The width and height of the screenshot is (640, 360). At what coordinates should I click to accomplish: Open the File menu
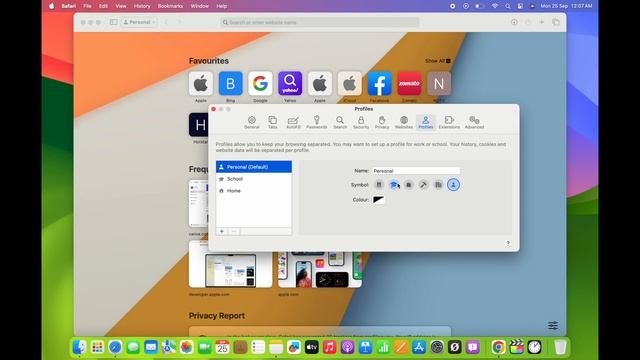87,6
